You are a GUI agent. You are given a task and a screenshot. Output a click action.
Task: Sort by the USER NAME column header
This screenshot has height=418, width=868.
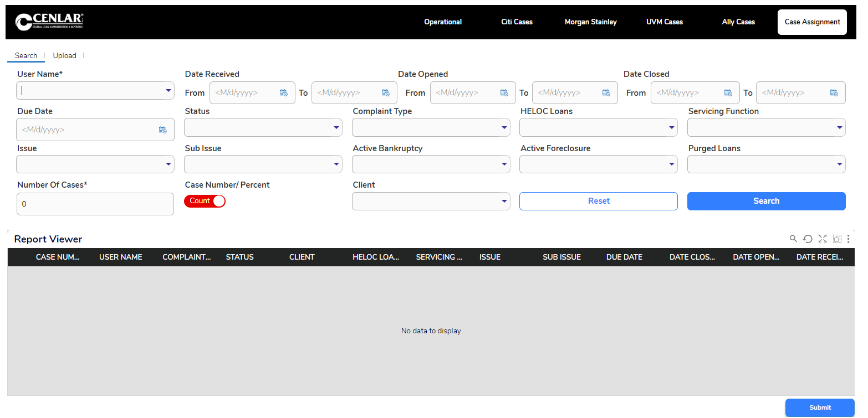pyautogui.click(x=121, y=257)
